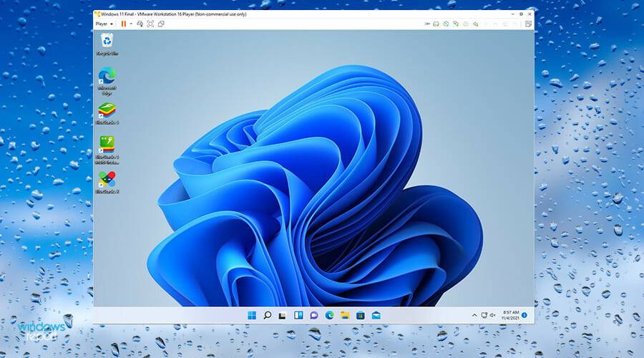Image resolution: width=644 pixels, height=358 pixels.
Task: Open File Explorer from the taskbar
Action: 345,315
